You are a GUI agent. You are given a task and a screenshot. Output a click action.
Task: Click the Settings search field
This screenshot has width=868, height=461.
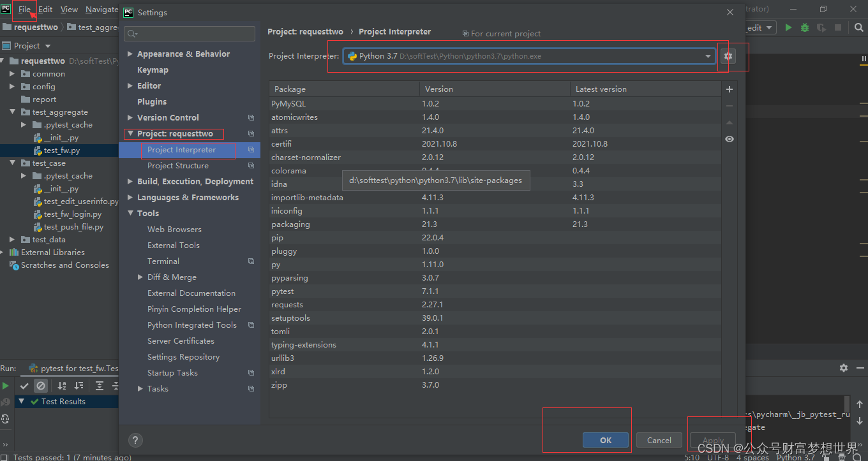point(190,34)
